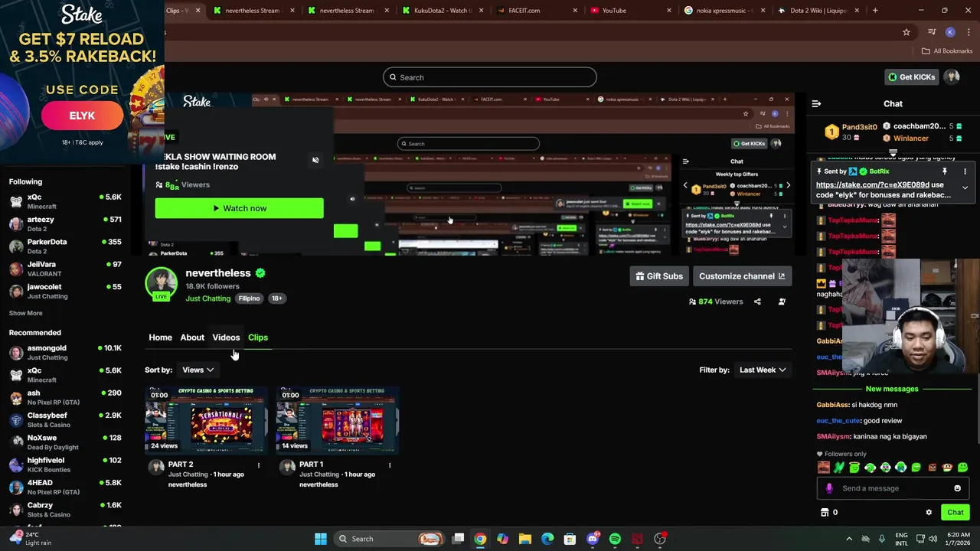Open the Sort by Views dropdown
This screenshot has width=980, height=551.
point(198,370)
